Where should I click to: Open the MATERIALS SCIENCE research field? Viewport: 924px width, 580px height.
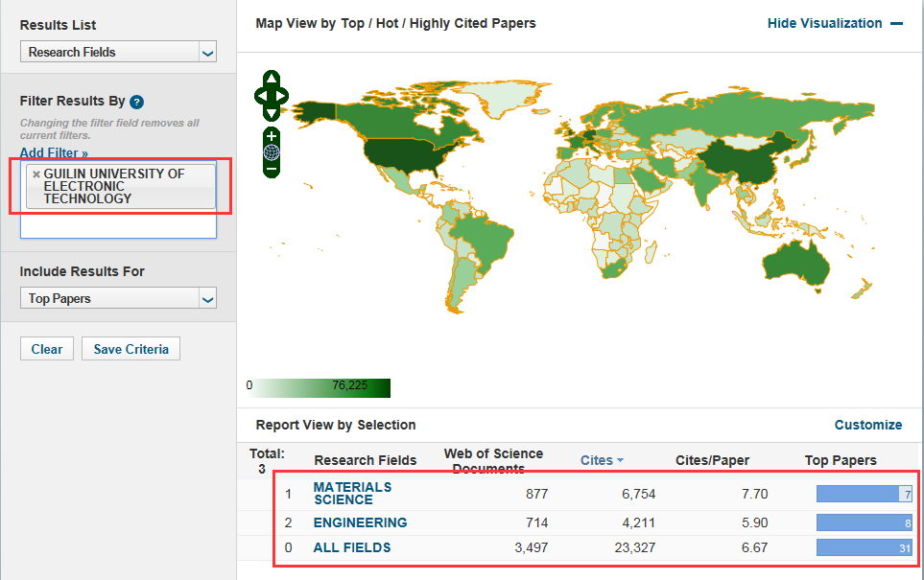tap(352, 493)
